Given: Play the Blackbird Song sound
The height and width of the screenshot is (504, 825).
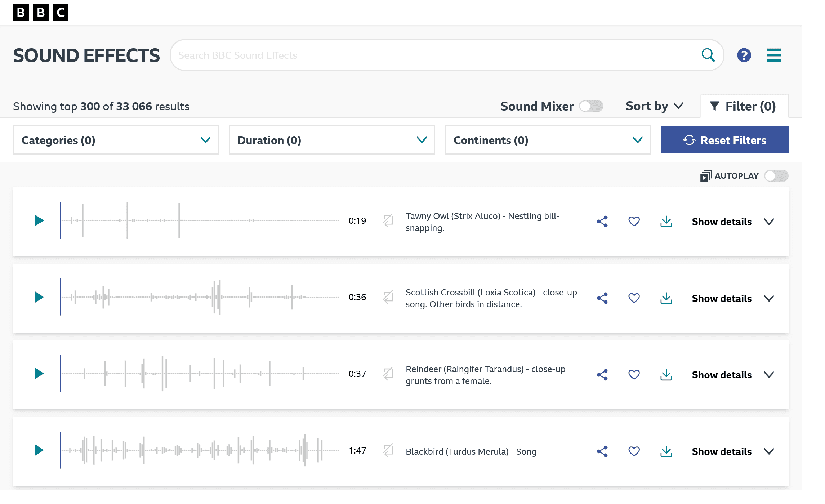Looking at the screenshot, I should [39, 450].
